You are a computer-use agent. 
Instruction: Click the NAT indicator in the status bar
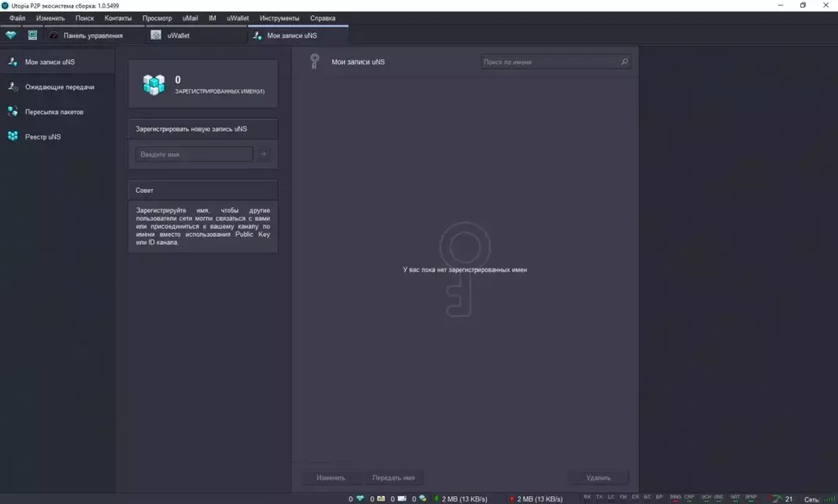735,498
